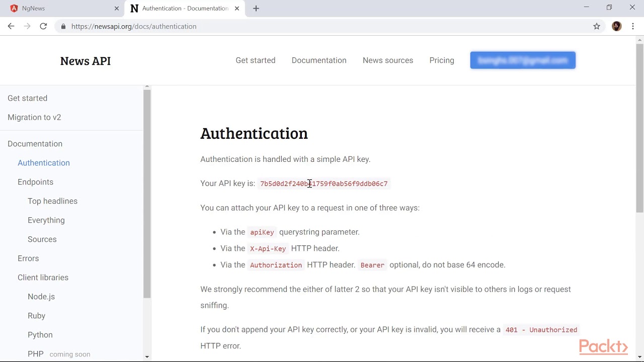644x362 pixels.
Task: Open Get started in top navigation
Action: [256, 60]
